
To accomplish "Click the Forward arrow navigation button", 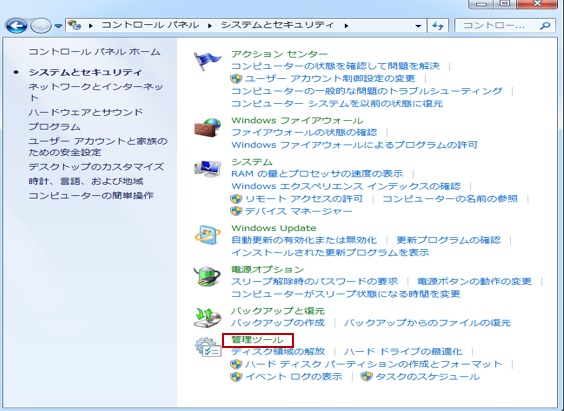I will [x=41, y=26].
